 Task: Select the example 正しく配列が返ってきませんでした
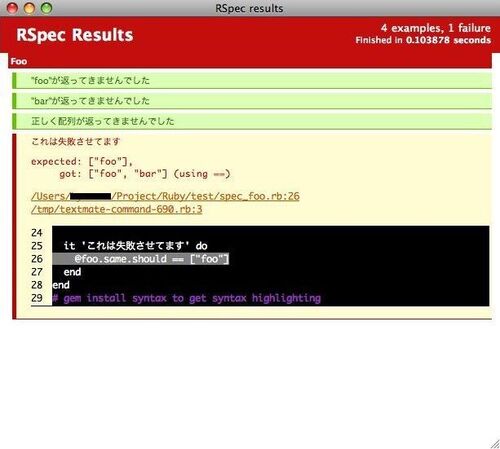pos(252,121)
